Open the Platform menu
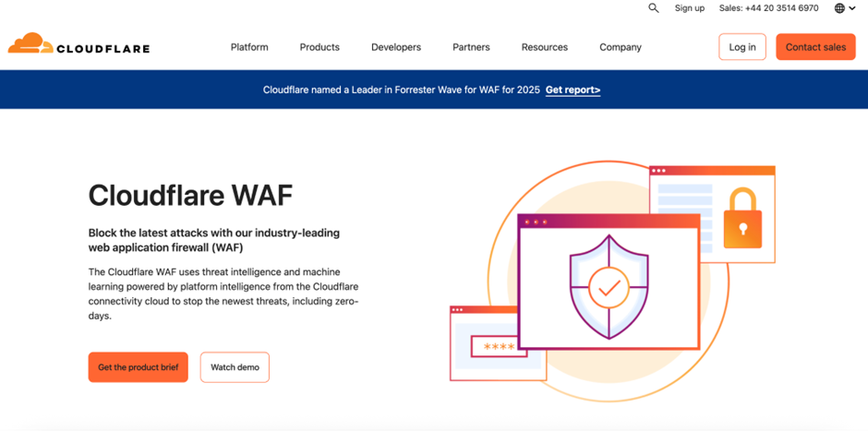The width and height of the screenshot is (868, 431). pos(249,47)
